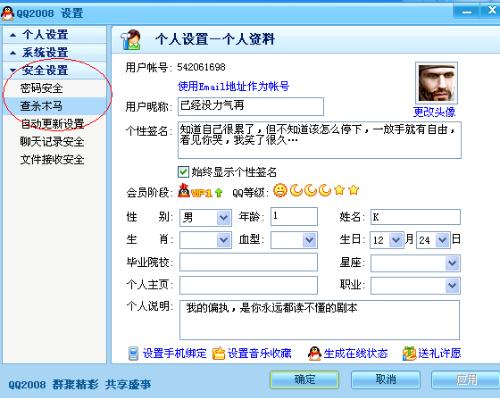500x398 pixels.
Task: Open the 生肖 zodiac animal dropdown
Action: pos(224,240)
